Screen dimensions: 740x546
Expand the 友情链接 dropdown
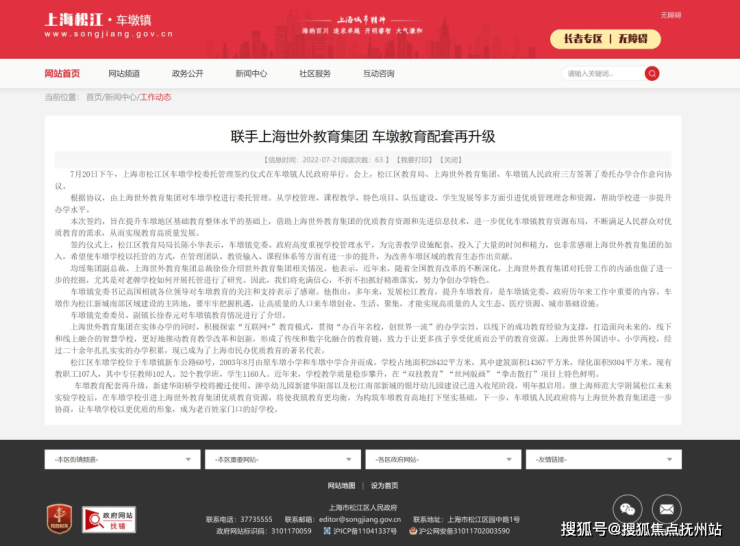click(604, 459)
